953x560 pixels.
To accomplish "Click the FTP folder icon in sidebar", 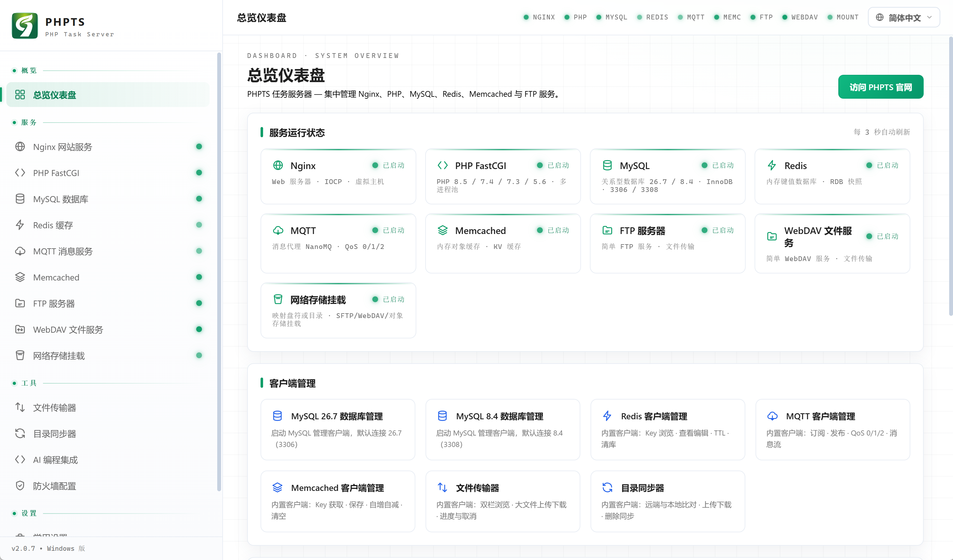I will click(20, 303).
